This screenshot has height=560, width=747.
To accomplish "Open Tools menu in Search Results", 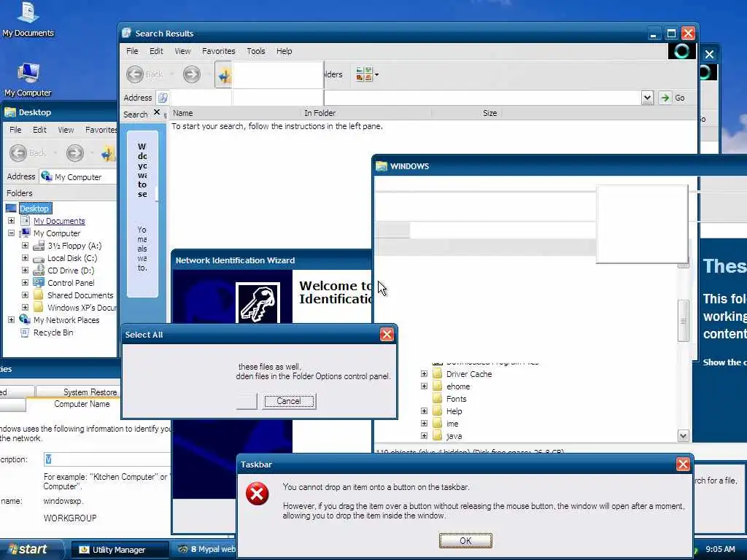I will (x=256, y=51).
